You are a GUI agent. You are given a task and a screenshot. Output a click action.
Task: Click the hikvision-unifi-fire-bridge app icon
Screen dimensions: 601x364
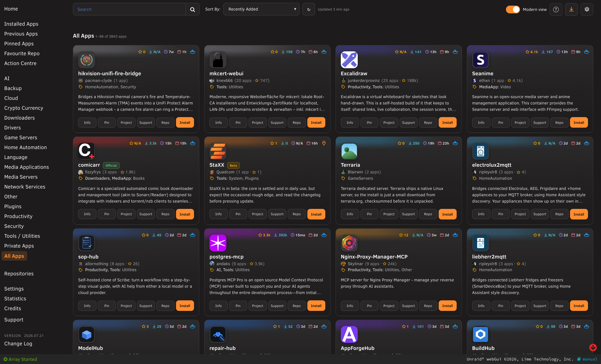coord(87,60)
